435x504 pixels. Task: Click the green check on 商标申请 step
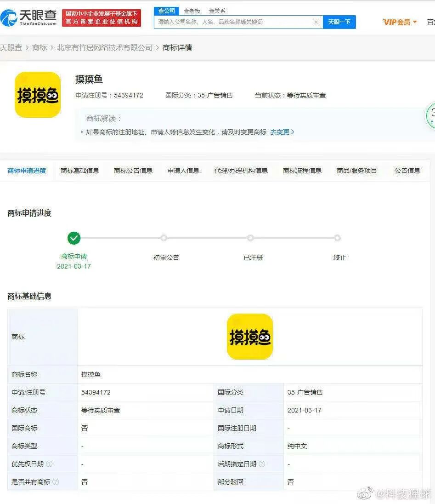pos(74,238)
